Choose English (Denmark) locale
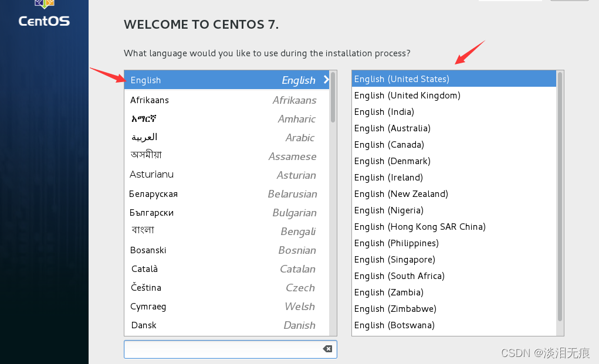Image resolution: width=599 pixels, height=364 pixels. (x=454, y=161)
